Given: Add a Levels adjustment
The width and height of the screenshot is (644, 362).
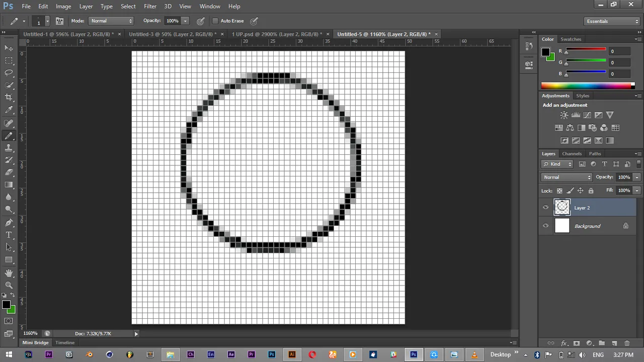Looking at the screenshot, I should coord(576,115).
